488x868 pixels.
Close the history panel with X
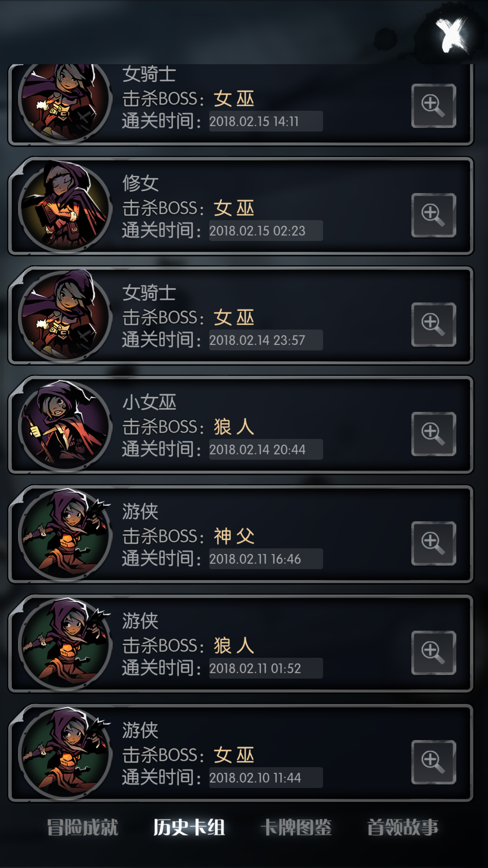click(452, 35)
